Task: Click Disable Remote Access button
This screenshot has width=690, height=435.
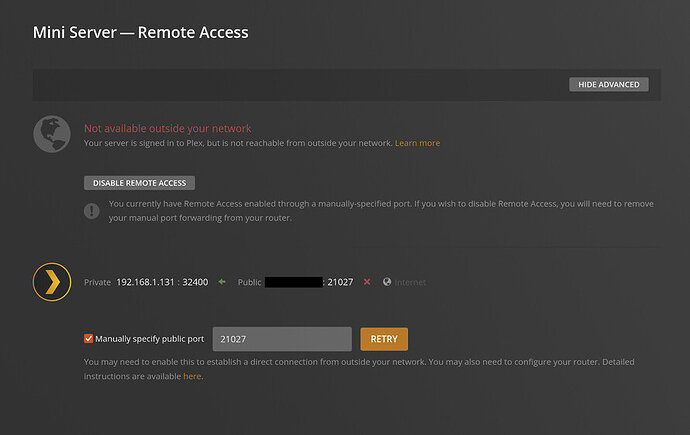Action: [139, 183]
